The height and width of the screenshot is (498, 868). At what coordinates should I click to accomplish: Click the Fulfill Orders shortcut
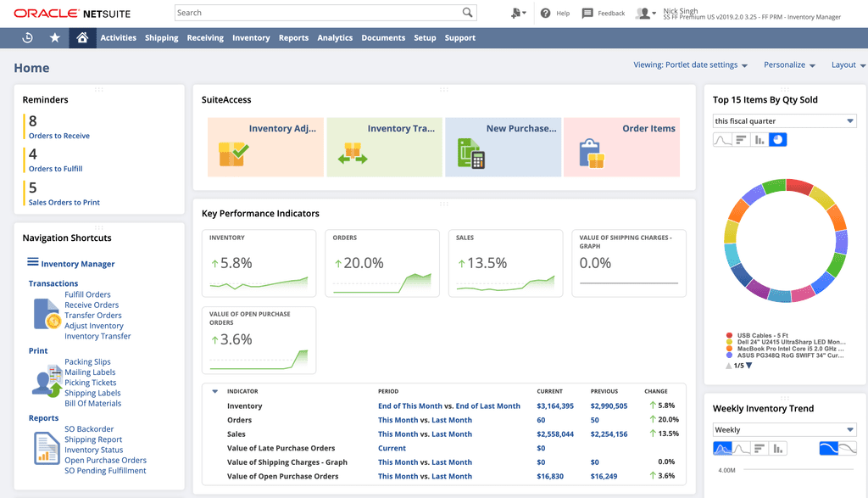point(87,294)
